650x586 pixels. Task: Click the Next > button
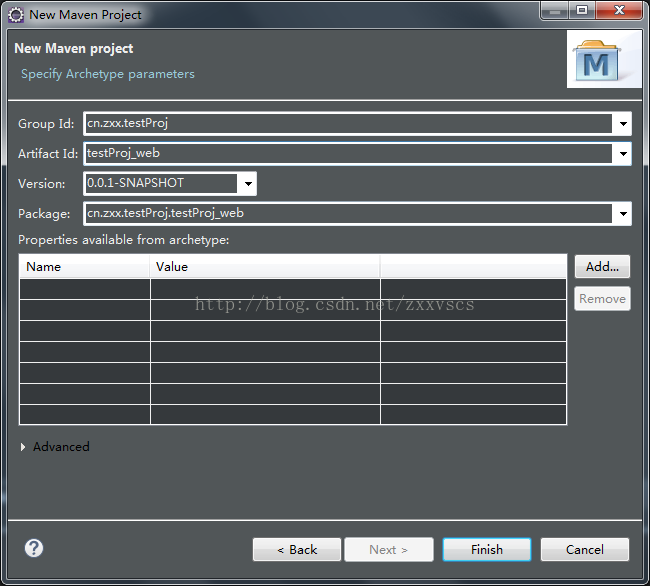pos(389,550)
